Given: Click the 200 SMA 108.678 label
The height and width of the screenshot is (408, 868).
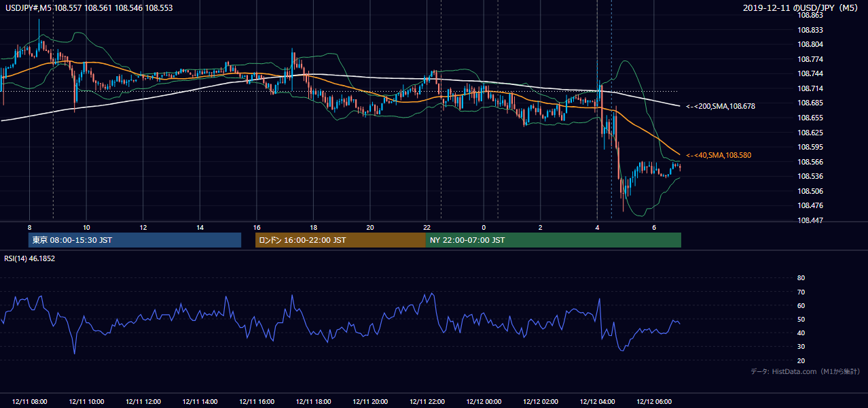Looking at the screenshot, I should pyautogui.click(x=721, y=106).
